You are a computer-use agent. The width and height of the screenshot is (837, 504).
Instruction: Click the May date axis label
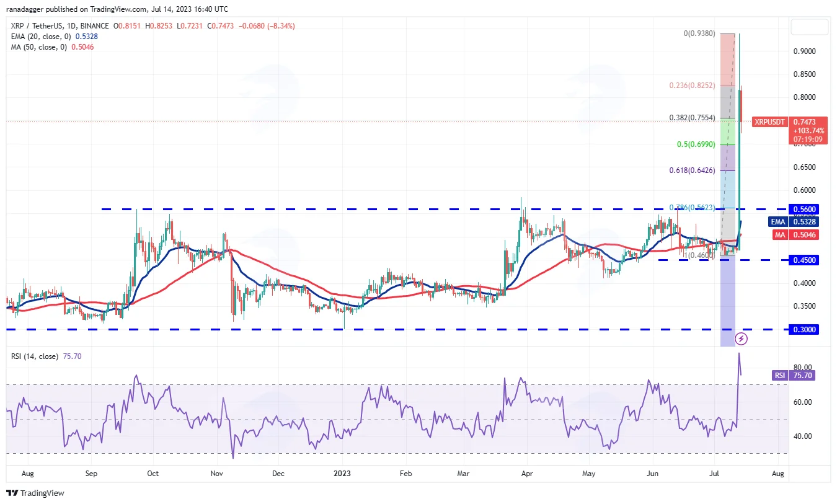point(588,474)
